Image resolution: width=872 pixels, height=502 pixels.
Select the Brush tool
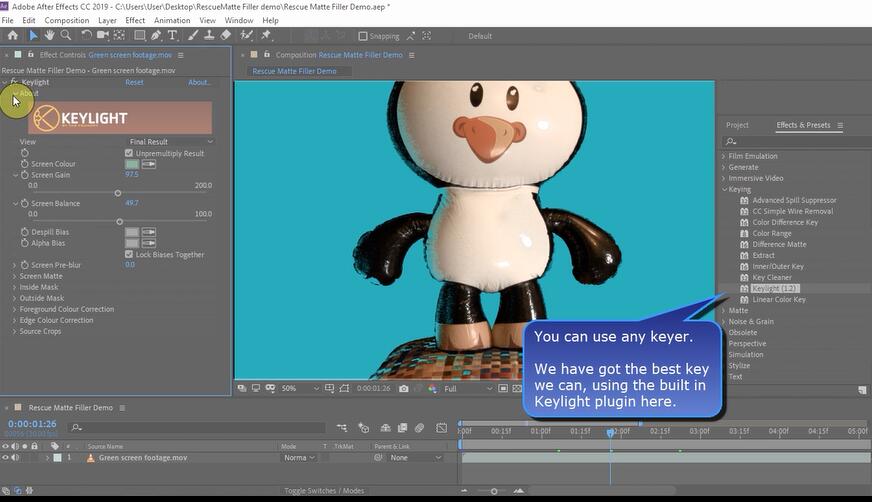click(x=192, y=36)
